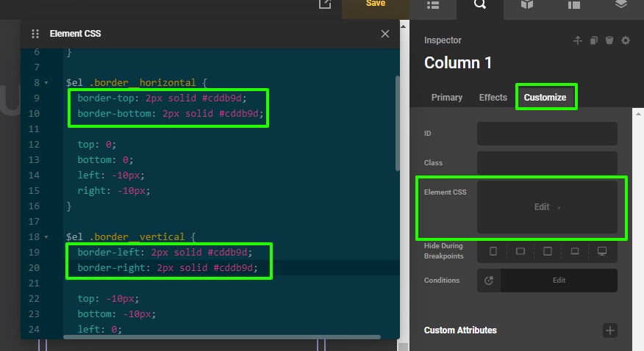Viewport: 644px width, 351px height.
Task: Click the Inspector magnifier icon in top bar
Action: coord(480,4)
